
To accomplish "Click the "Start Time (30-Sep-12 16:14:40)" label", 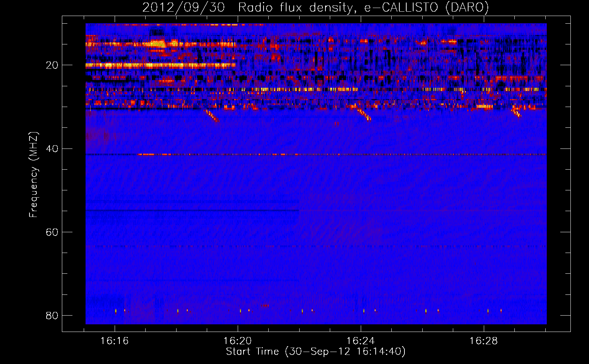I will click(x=316, y=352).
